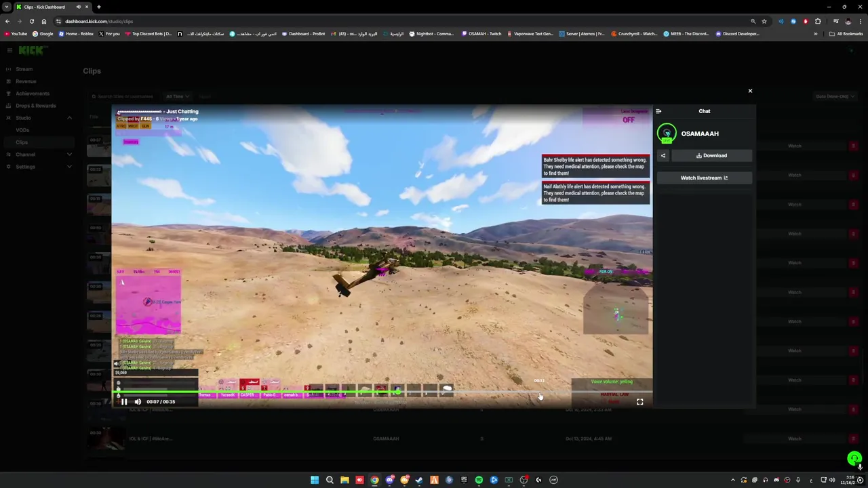The height and width of the screenshot is (488, 868).
Task: Click the address bar URL
Action: [x=99, y=21]
